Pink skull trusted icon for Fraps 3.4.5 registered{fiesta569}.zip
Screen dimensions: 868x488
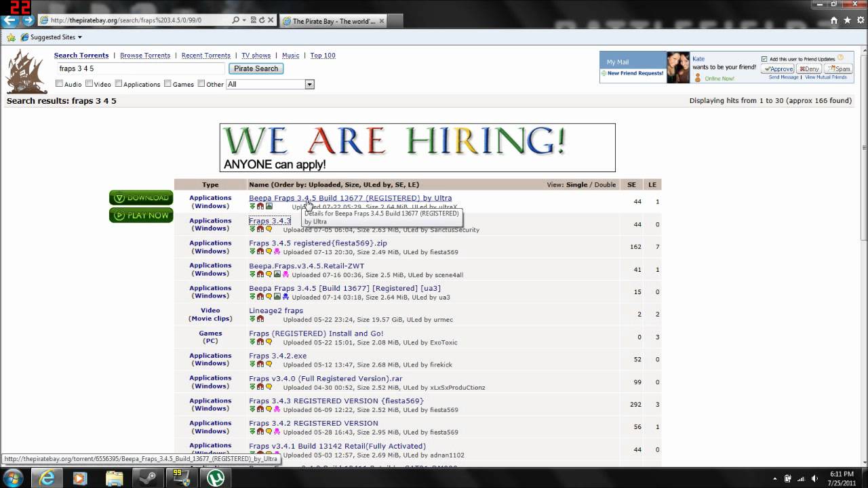click(277, 251)
